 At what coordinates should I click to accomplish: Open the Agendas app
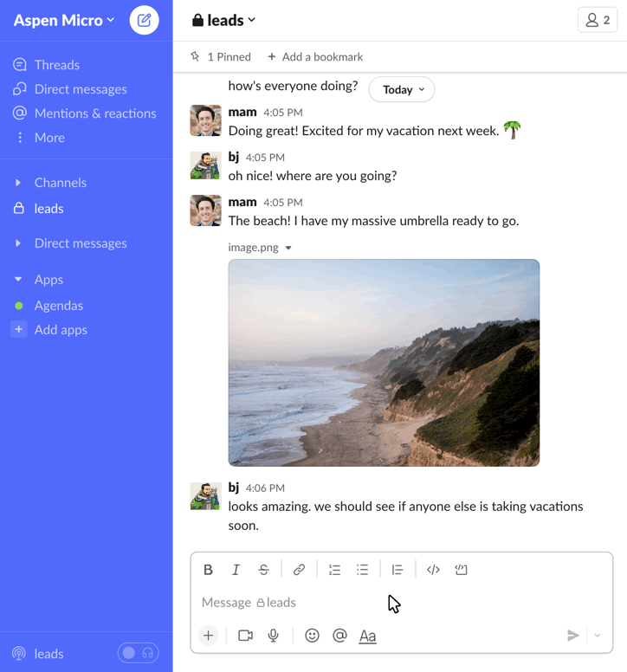tap(59, 306)
